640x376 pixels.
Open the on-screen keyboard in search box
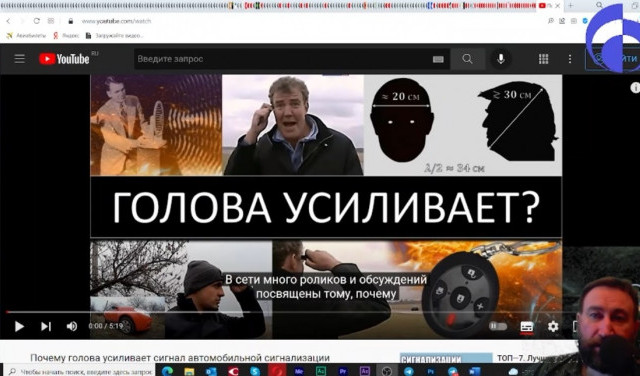click(438, 59)
